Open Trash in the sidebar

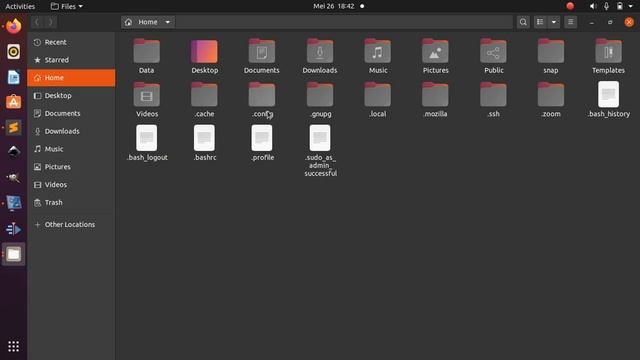pyautogui.click(x=71, y=202)
